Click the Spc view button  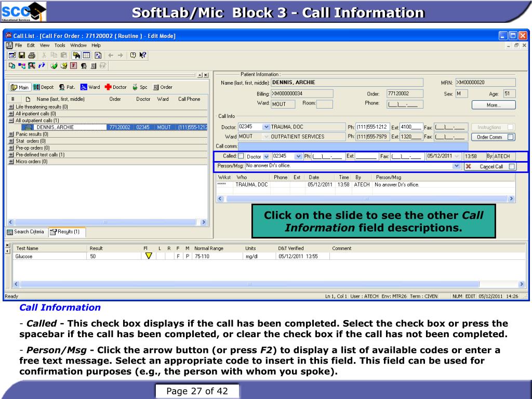[x=140, y=87]
